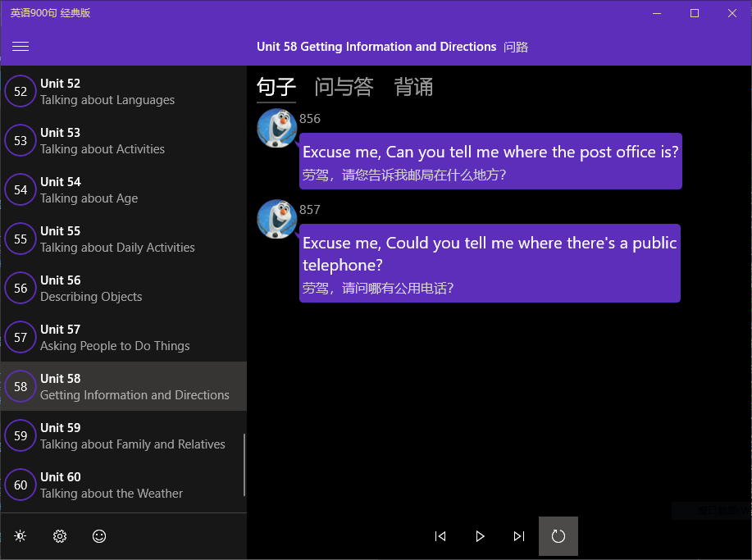Viewport: 752px width, 560px height.
Task: Open the settings gear
Action: [x=60, y=536]
